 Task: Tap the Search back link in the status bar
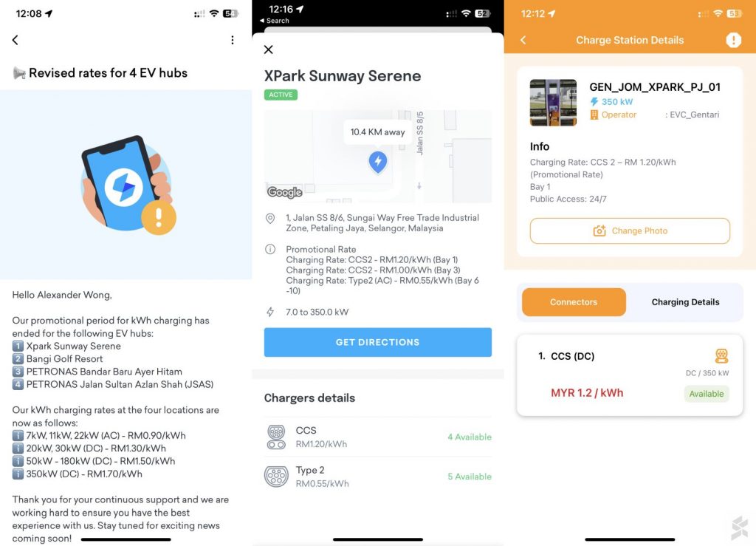pos(275,21)
